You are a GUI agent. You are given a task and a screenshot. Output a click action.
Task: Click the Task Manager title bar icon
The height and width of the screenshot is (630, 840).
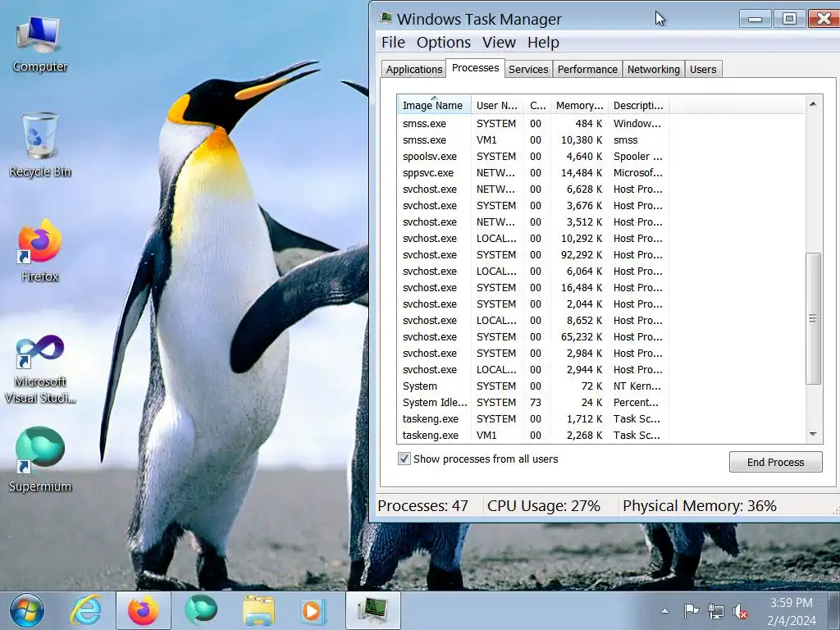pos(386,18)
